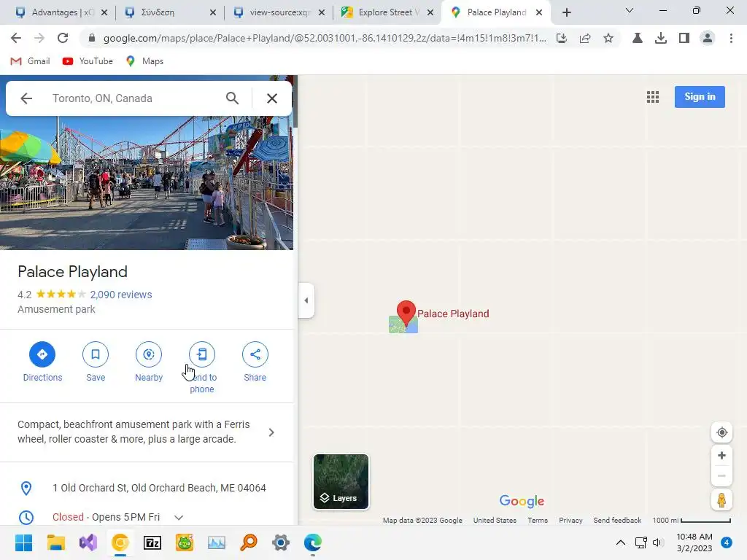Share this page from the address bar
747x560 pixels.
(585, 38)
